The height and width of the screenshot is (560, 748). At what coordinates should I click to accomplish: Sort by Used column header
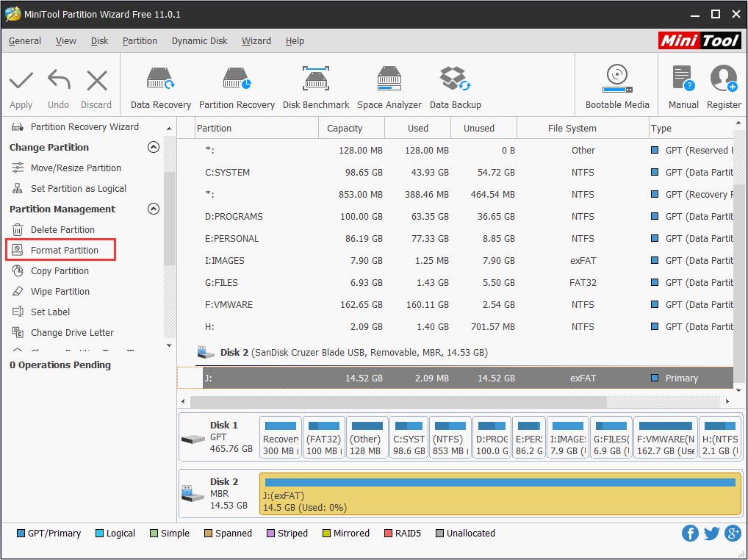(x=418, y=129)
